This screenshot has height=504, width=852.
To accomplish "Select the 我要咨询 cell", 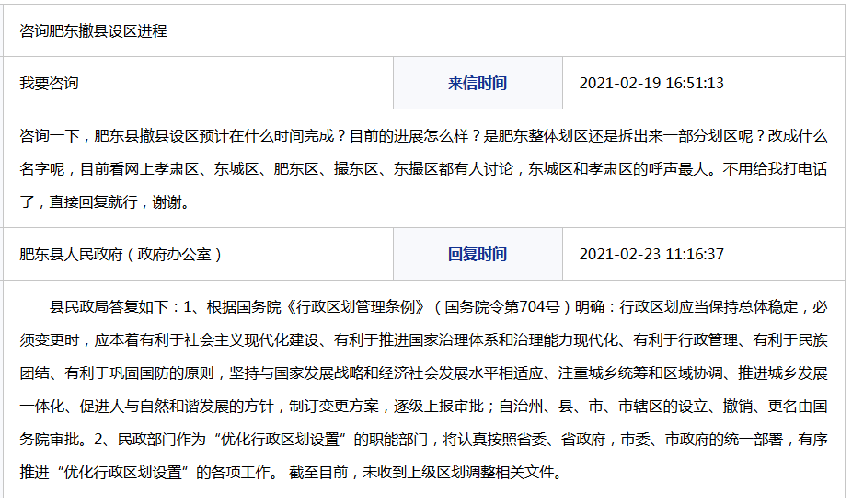I will (50, 83).
